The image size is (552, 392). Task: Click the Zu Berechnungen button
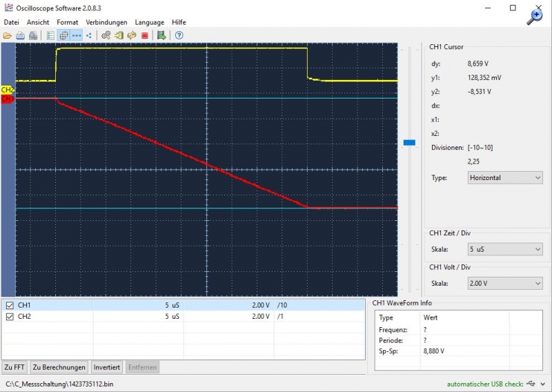click(59, 367)
